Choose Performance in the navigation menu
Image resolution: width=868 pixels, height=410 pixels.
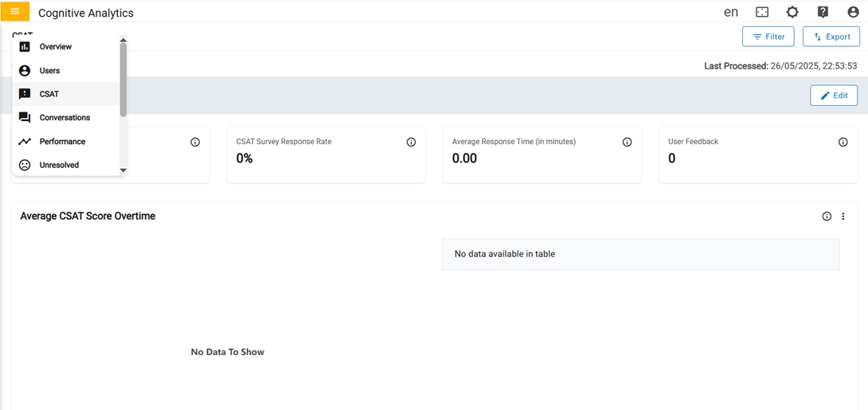point(62,142)
